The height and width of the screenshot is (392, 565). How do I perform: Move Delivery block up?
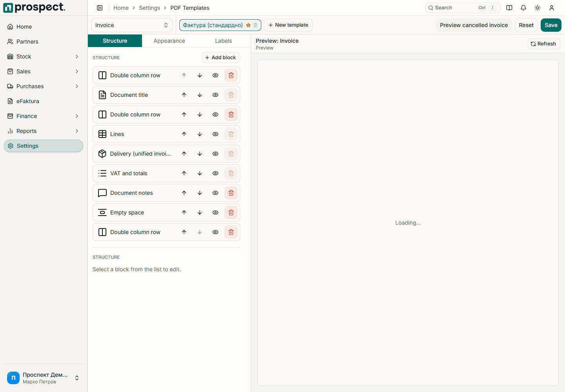184,154
